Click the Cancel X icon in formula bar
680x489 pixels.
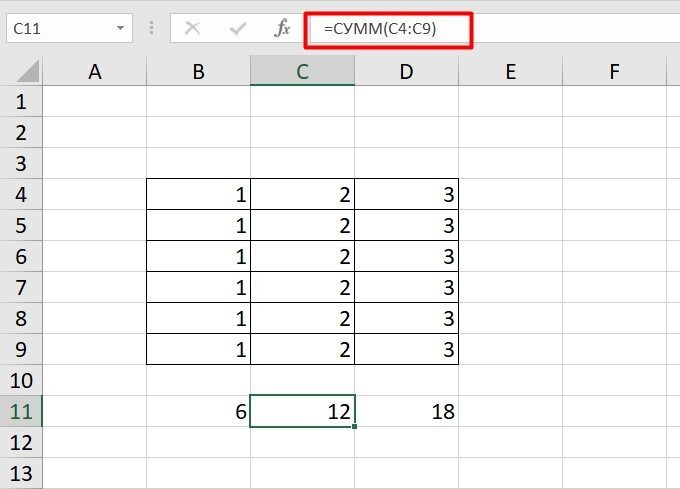pos(193,29)
